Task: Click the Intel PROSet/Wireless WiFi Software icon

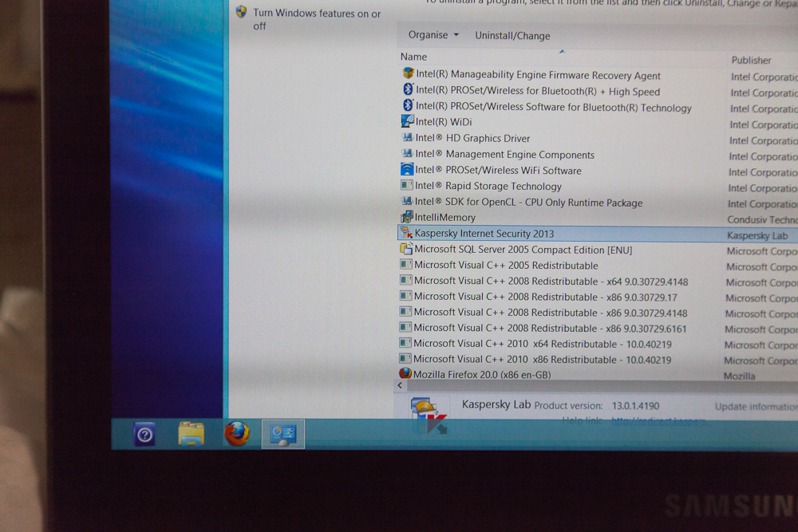Action: point(407,169)
